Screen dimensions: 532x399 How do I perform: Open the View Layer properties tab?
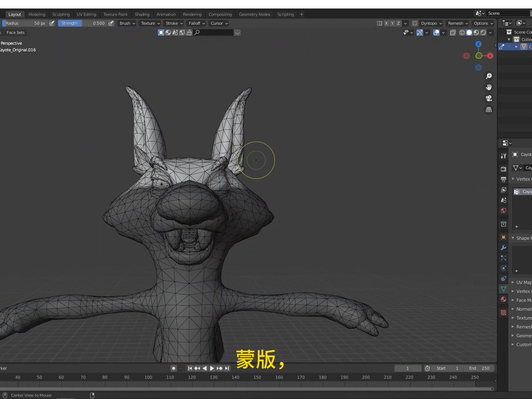click(x=504, y=190)
